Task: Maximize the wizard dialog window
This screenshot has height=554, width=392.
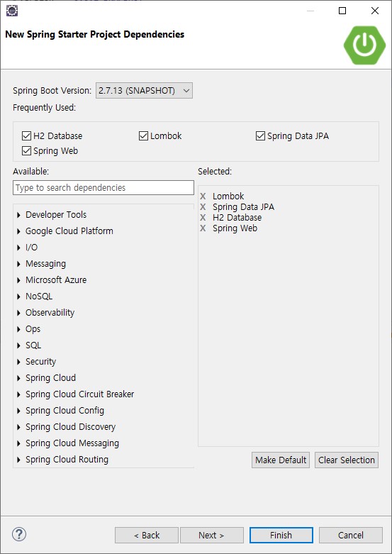Action: coord(342,11)
